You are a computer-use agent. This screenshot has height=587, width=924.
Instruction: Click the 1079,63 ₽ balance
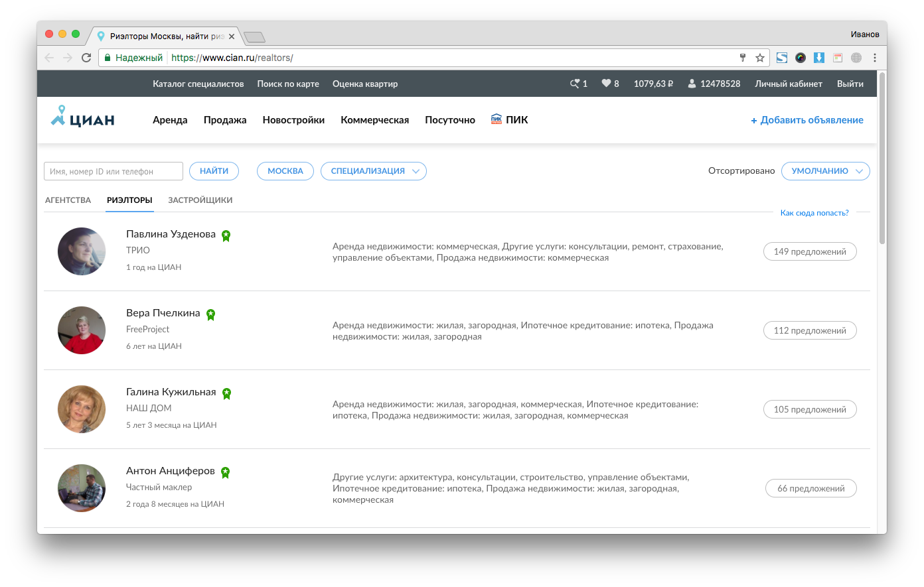point(653,84)
